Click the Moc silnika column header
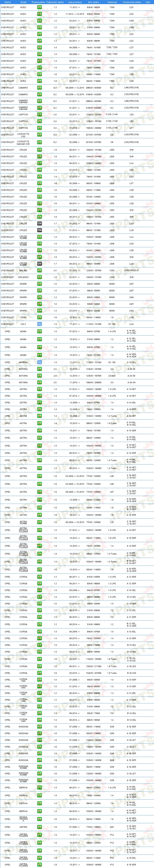The image size is (154, 868). [94, 2]
